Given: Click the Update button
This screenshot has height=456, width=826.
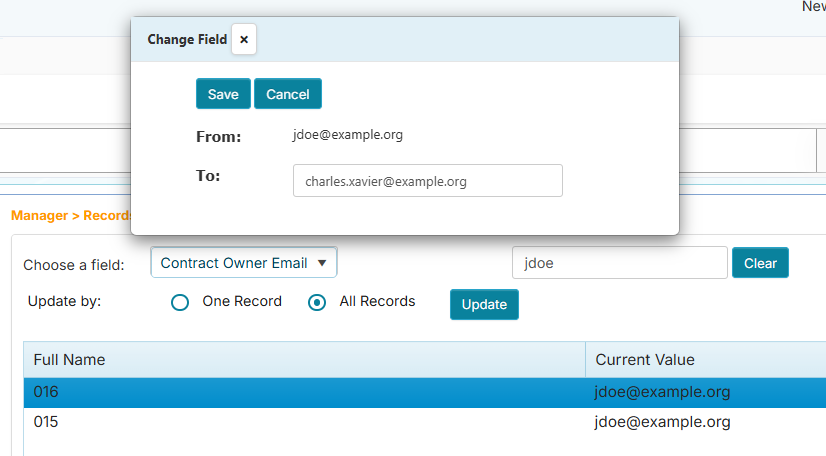Looking at the screenshot, I should (484, 304).
